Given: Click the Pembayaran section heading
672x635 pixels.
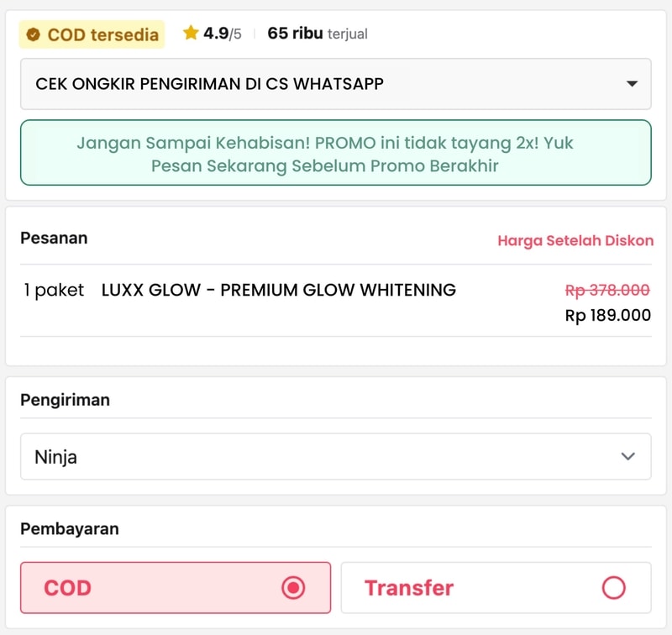Looking at the screenshot, I should coord(70,528).
